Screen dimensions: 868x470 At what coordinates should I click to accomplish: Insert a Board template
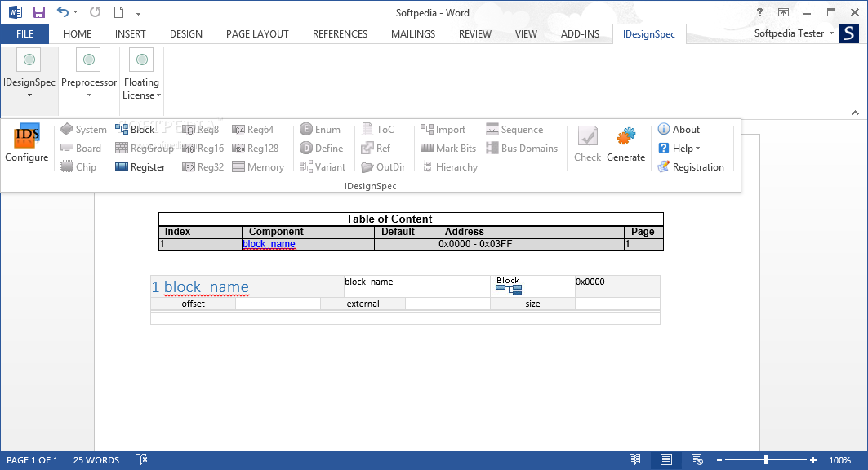click(81, 149)
